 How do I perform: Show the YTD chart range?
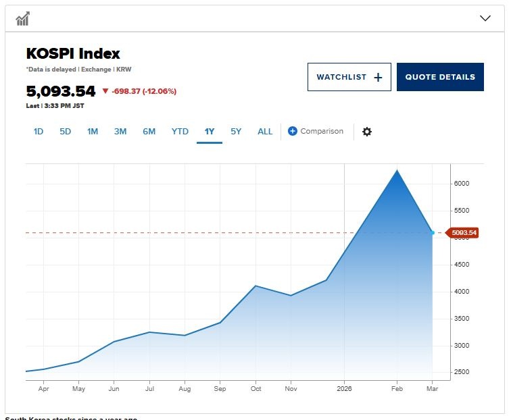[180, 132]
